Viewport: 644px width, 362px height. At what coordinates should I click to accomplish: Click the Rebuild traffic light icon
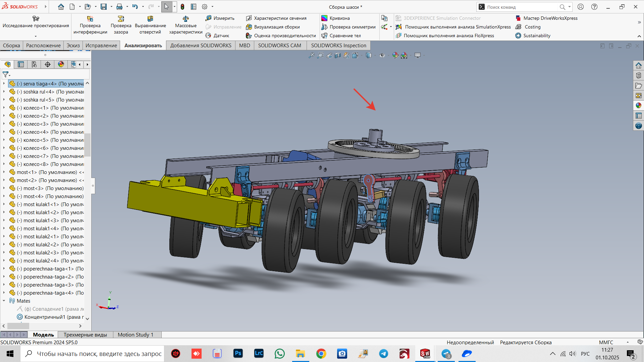pyautogui.click(x=182, y=7)
